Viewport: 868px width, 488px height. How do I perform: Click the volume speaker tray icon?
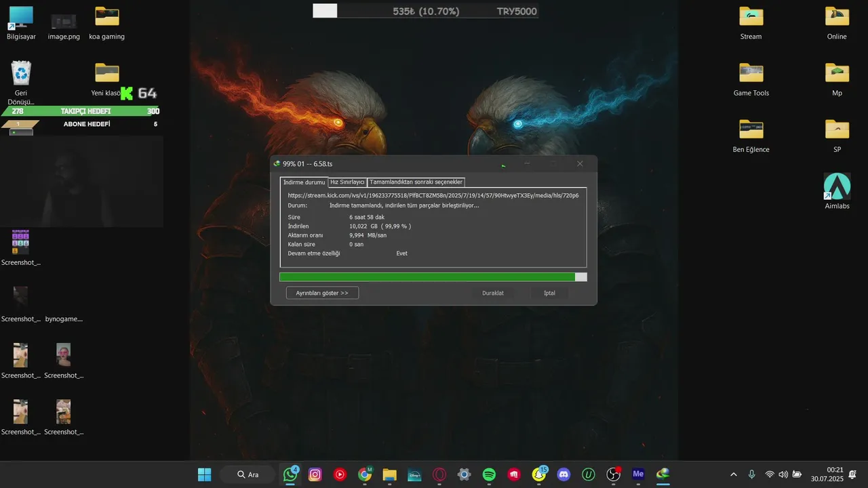pos(783,474)
